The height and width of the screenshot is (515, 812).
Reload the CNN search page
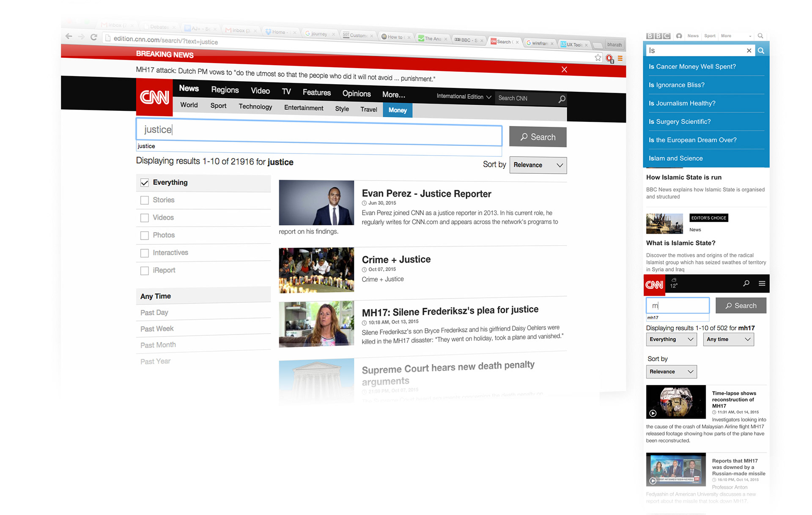[94, 37]
